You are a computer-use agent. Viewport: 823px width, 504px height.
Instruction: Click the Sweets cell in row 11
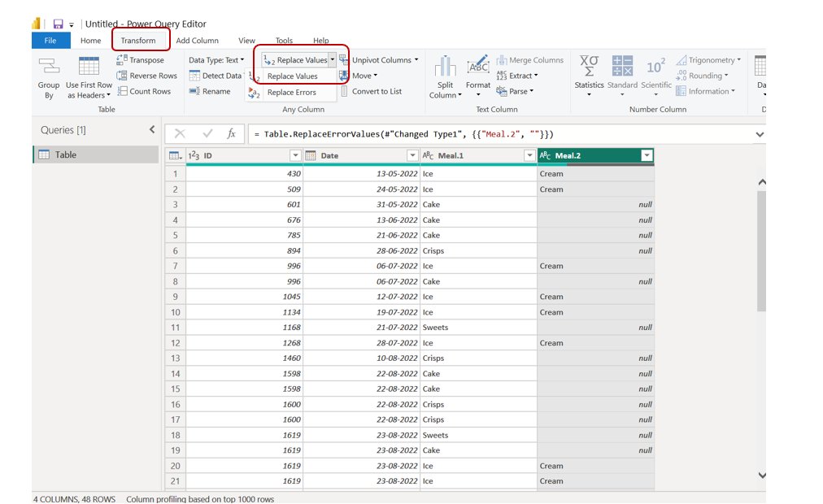click(x=478, y=328)
